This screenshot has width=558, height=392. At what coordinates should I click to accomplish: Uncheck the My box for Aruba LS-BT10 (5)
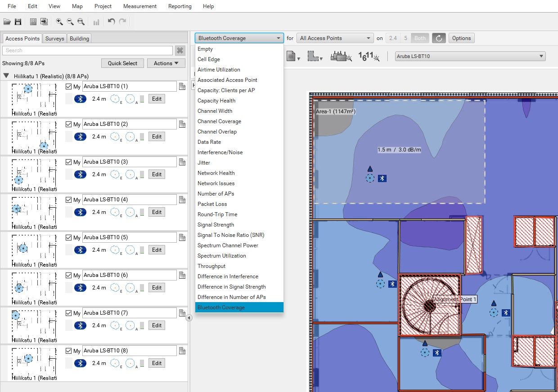click(x=68, y=237)
